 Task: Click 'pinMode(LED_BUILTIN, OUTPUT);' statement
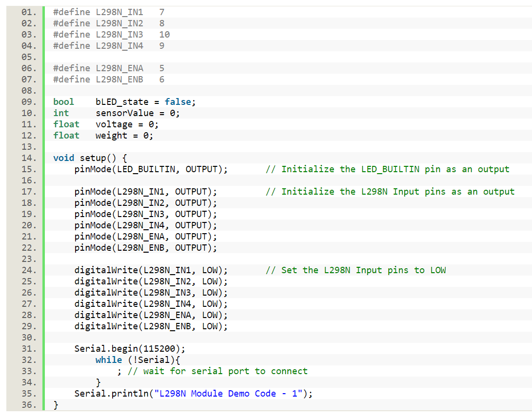tap(151, 169)
